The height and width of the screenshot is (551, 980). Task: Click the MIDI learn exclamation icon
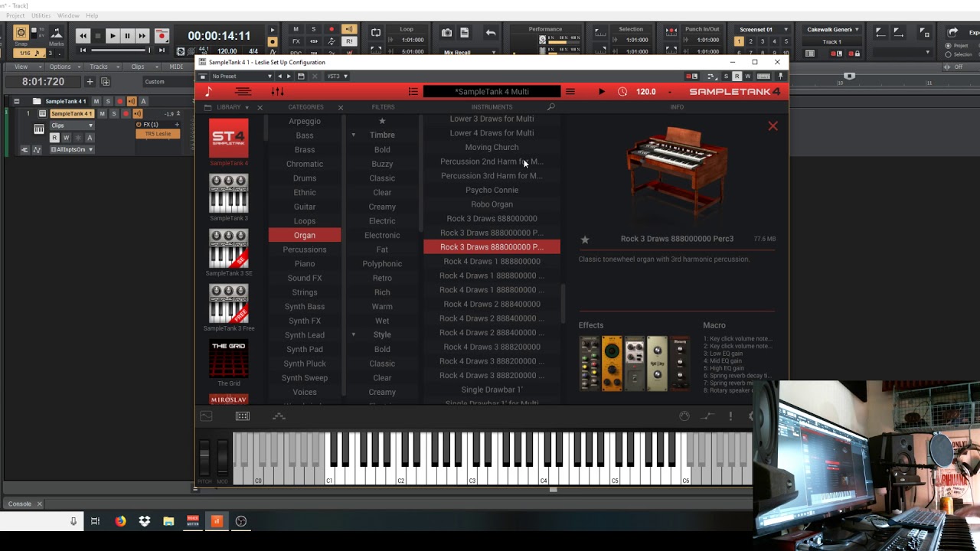pyautogui.click(x=730, y=416)
